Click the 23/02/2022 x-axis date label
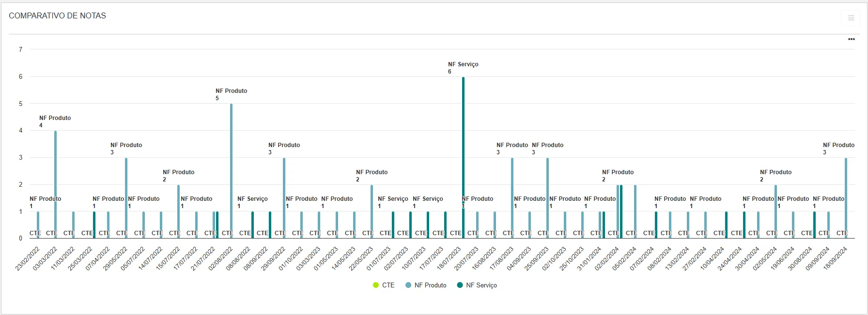 (28, 258)
